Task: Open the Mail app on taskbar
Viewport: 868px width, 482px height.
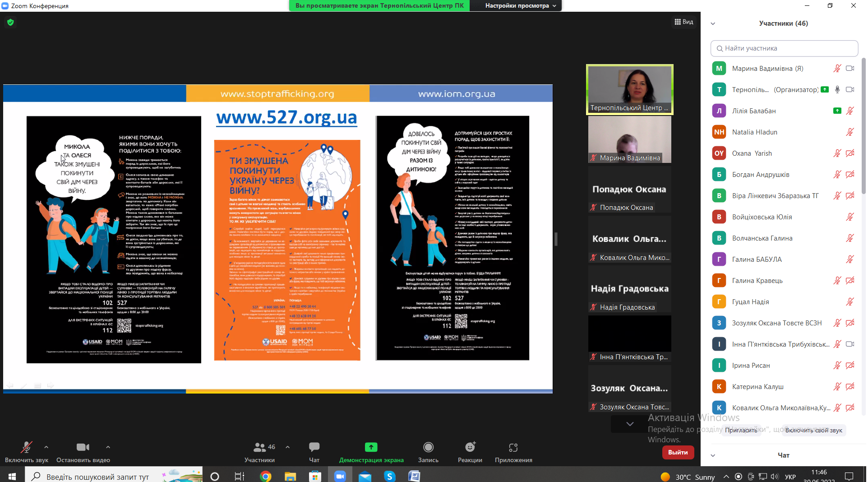Action: (x=365, y=476)
